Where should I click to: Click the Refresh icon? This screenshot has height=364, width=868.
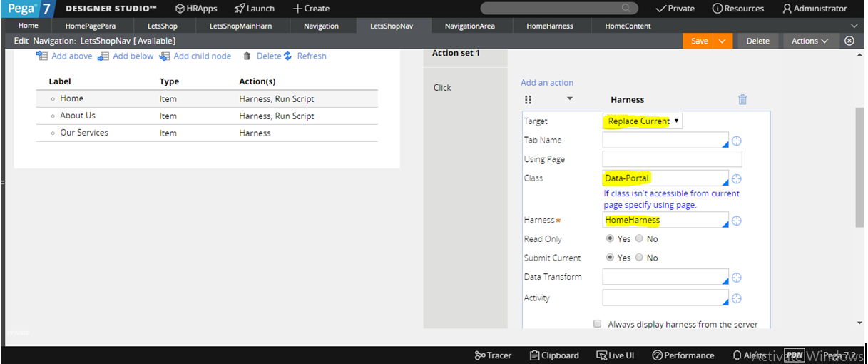tap(288, 56)
